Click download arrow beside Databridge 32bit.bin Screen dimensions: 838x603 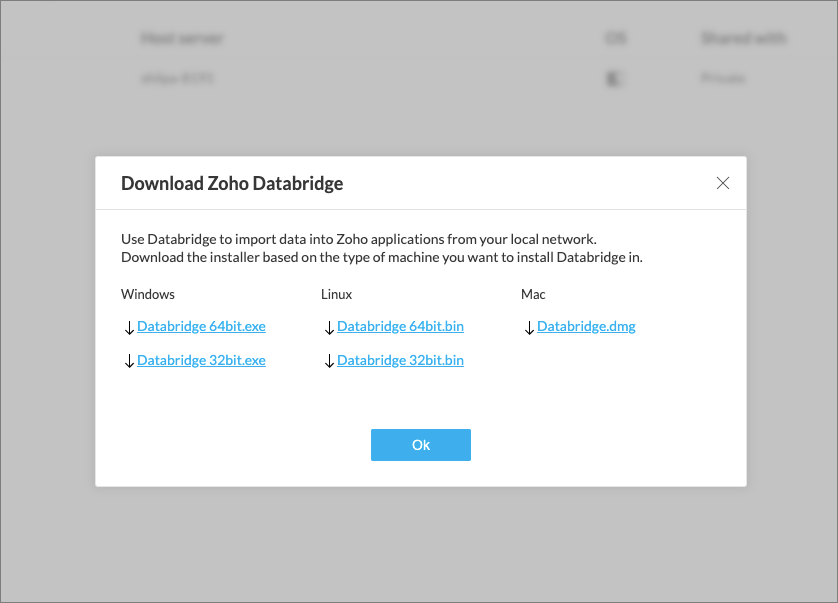coord(329,362)
